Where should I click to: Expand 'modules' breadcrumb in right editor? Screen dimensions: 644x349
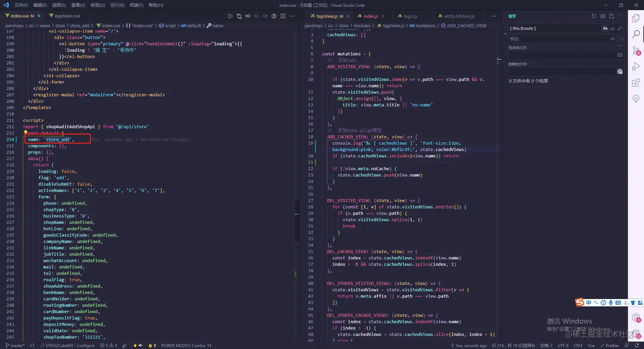(x=362, y=26)
